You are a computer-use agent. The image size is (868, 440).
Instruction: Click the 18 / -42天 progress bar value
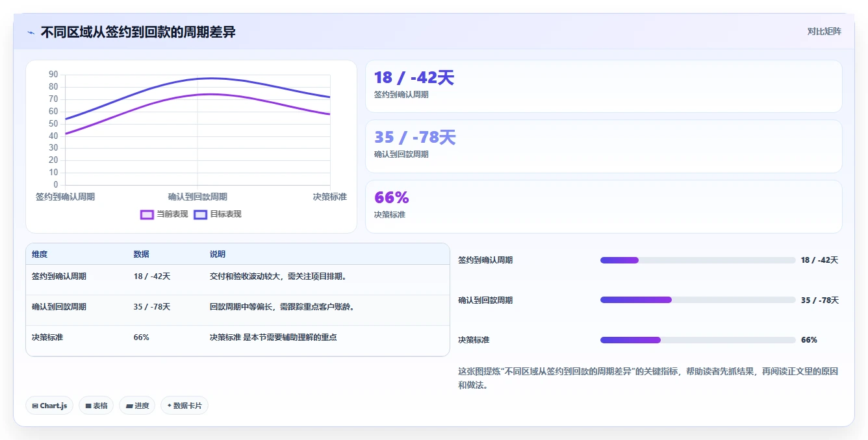[x=820, y=260]
